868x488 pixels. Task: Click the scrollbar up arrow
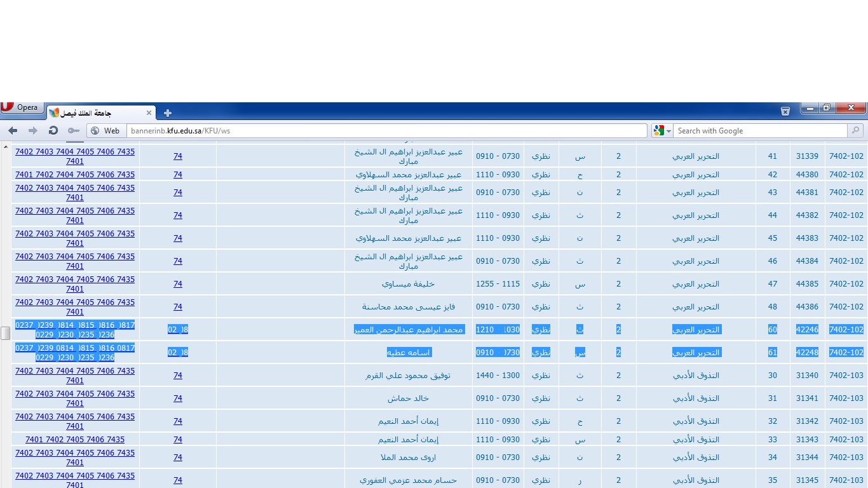(5, 147)
